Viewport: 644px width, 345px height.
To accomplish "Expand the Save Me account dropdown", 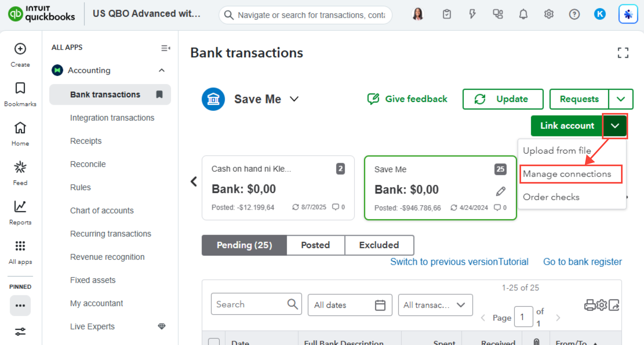I will click(x=294, y=99).
